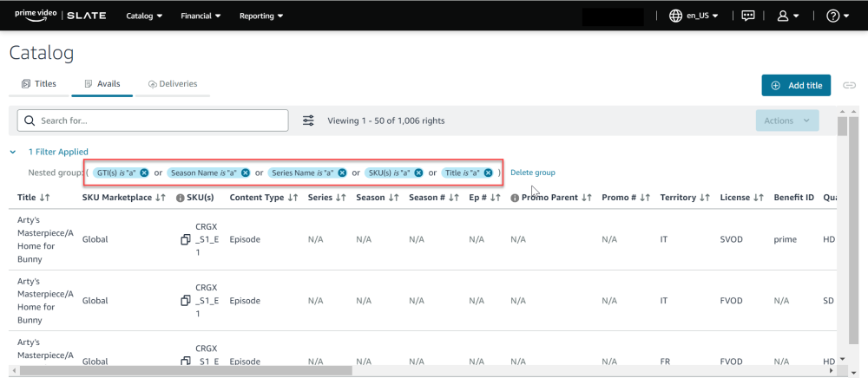Click the Add title button
868x378 pixels.
click(796, 85)
